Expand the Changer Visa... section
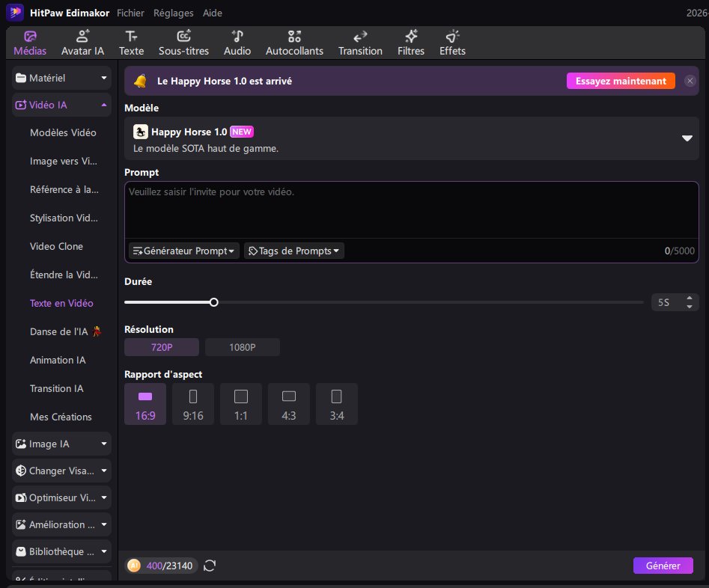Screen dimensions: 709x588 tap(61, 471)
